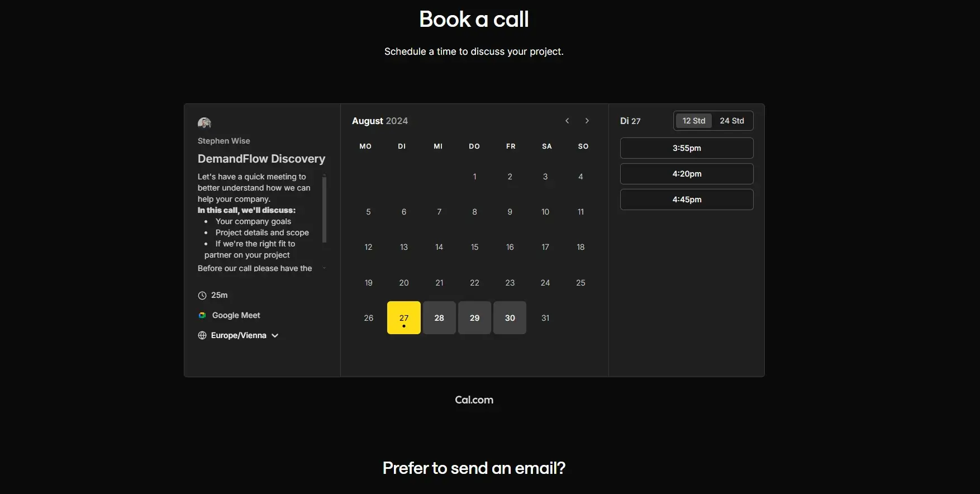Viewport: 980px width, 494px height.
Task: Select August 29 in the calendar
Action: tap(474, 318)
